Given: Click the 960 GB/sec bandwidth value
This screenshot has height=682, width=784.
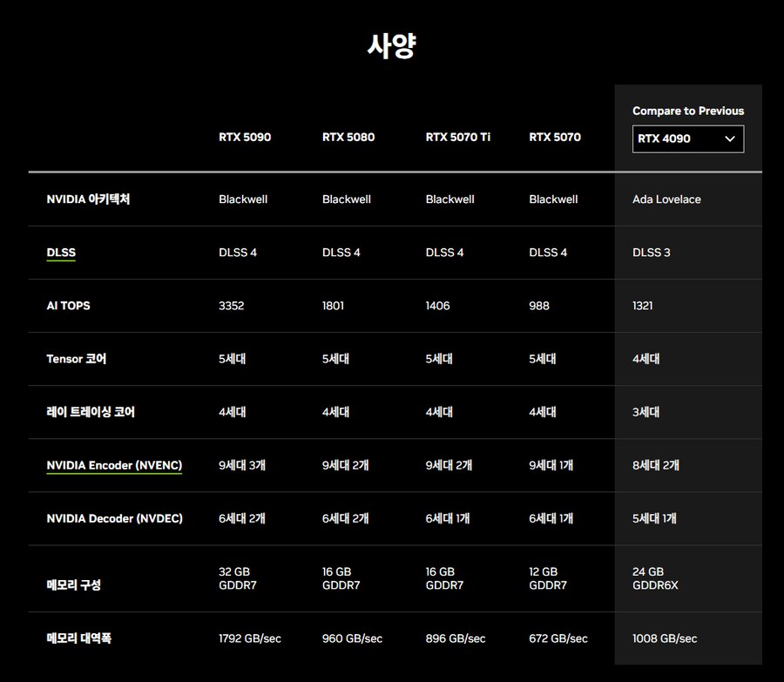Looking at the screenshot, I should click(x=352, y=638).
